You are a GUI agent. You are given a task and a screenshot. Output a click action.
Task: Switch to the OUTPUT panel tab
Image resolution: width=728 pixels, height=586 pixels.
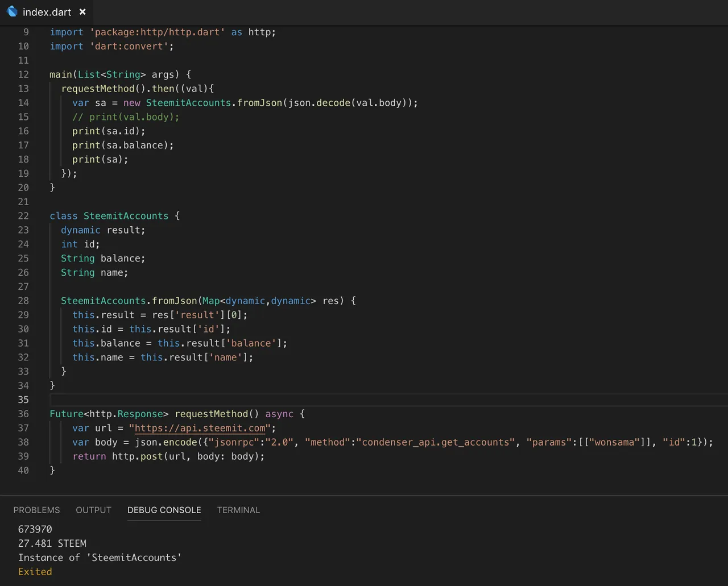tap(94, 510)
